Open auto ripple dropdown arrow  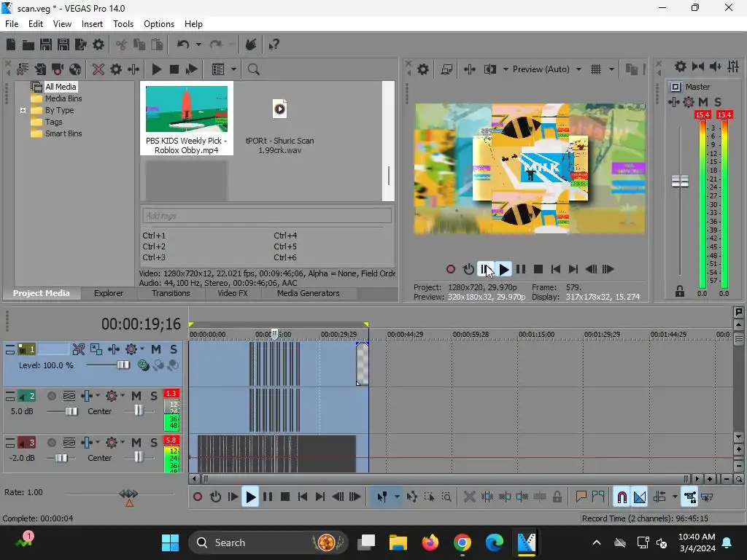(x=675, y=497)
